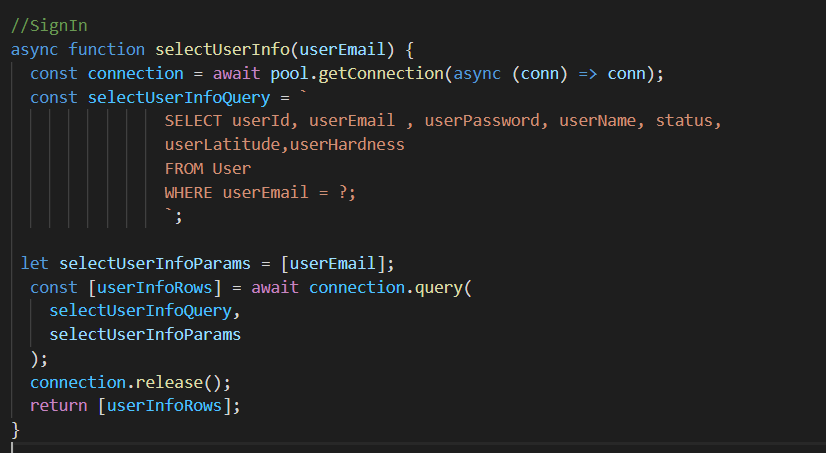The width and height of the screenshot is (826, 453).
Task: Click [userEmail] array in params line
Action: pos(332,263)
